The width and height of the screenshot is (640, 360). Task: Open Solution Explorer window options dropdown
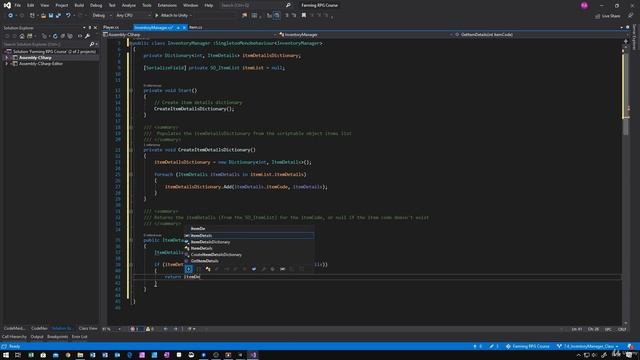click(x=84, y=28)
